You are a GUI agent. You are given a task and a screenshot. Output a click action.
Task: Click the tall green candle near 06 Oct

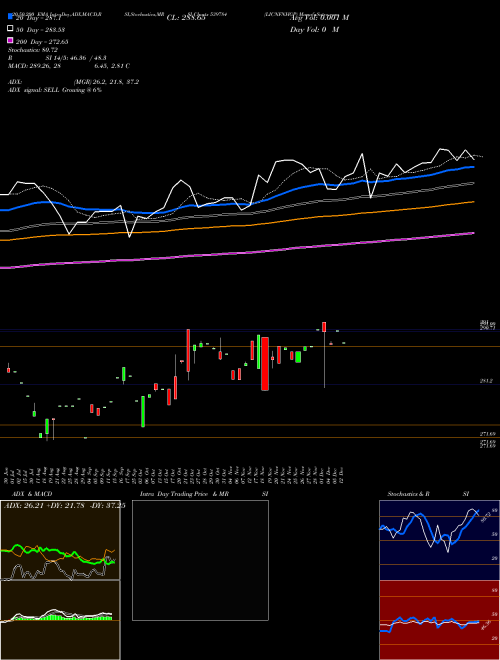pyautogui.click(x=143, y=411)
